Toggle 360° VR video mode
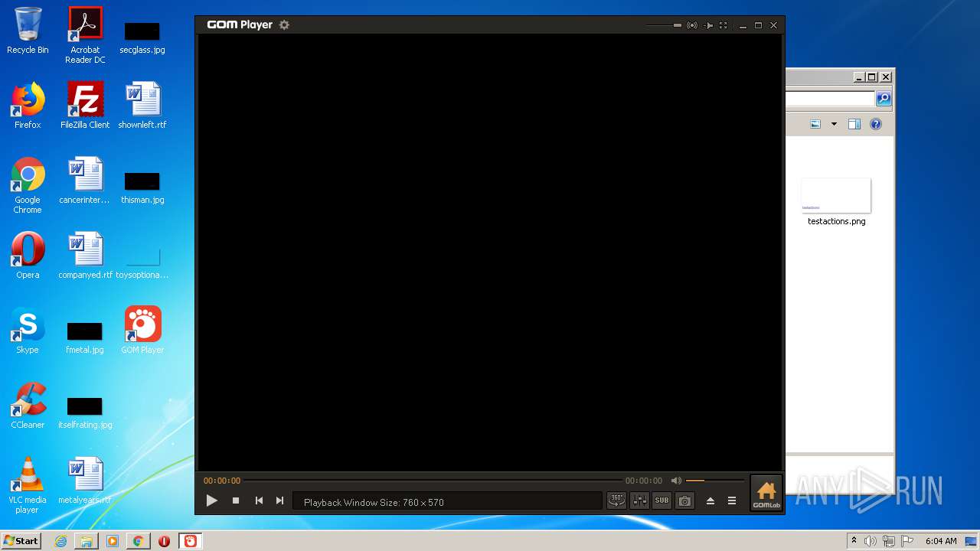This screenshot has height=551, width=980. pyautogui.click(x=616, y=500)
